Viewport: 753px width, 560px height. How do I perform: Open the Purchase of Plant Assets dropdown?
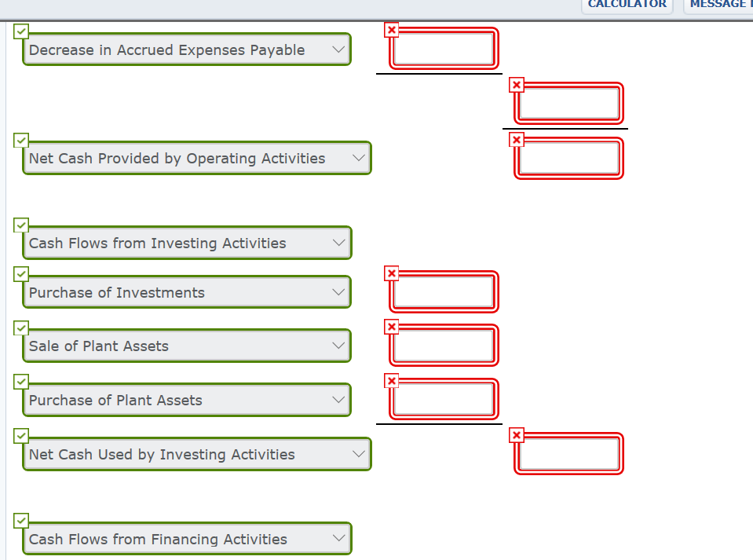pyautogui.click(x=338, y=399)
